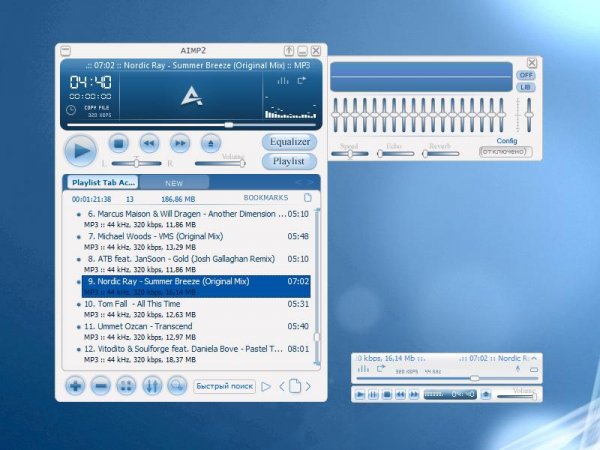Viewport: 600px width, 450px height.
Task: Click the mini player stop button
Action: tap(387, 395)
